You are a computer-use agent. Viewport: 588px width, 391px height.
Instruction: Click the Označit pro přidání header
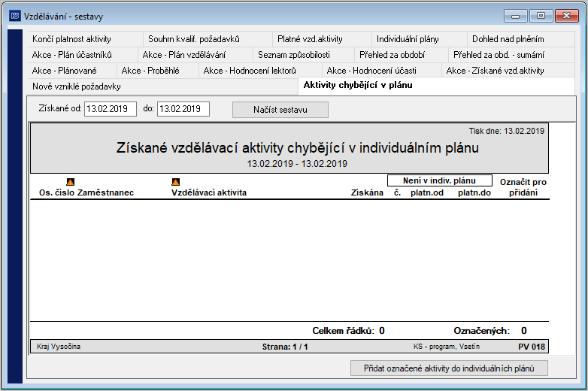[523, 187]
